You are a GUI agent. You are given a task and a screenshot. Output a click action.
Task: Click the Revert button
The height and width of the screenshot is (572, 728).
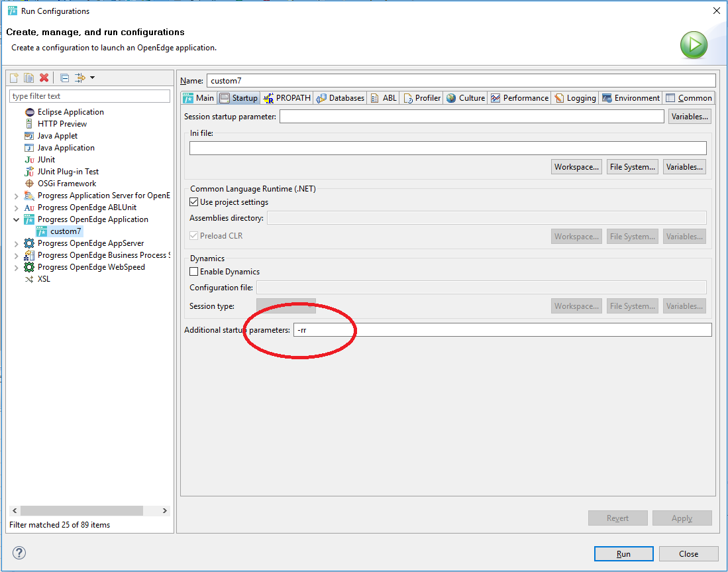(x=617, y=518)
